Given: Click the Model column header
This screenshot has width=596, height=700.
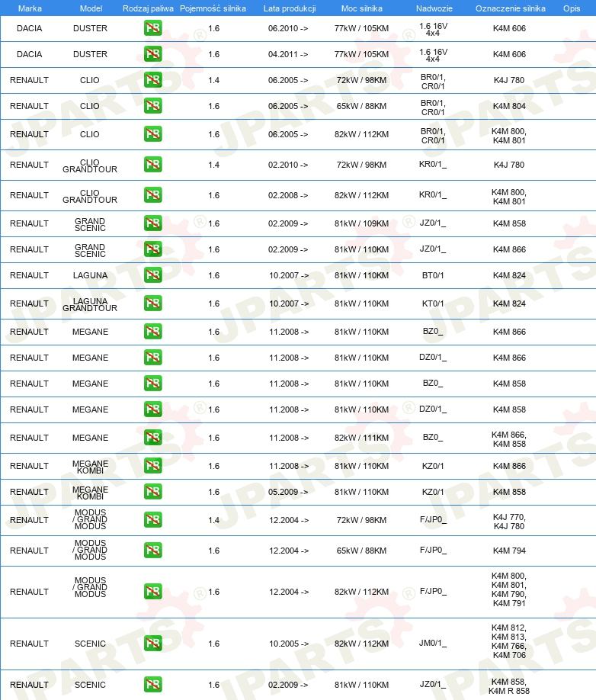Looking at the screenshot, I should pyautogui.click(x=91, y=8).
